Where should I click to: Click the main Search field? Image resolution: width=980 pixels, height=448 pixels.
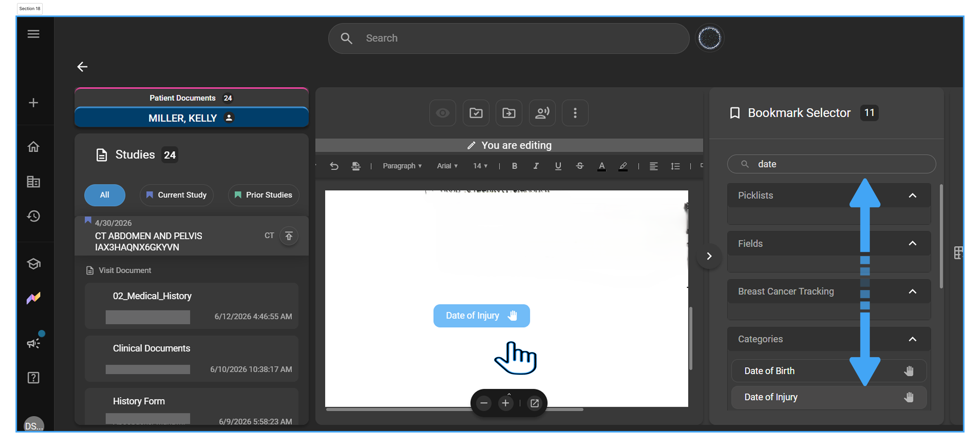tap(508, 38)
